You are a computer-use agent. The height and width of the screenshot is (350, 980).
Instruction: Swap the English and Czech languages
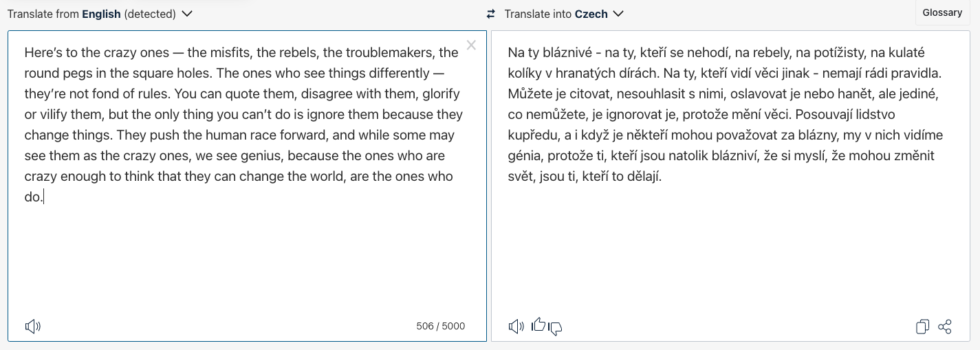490,14
